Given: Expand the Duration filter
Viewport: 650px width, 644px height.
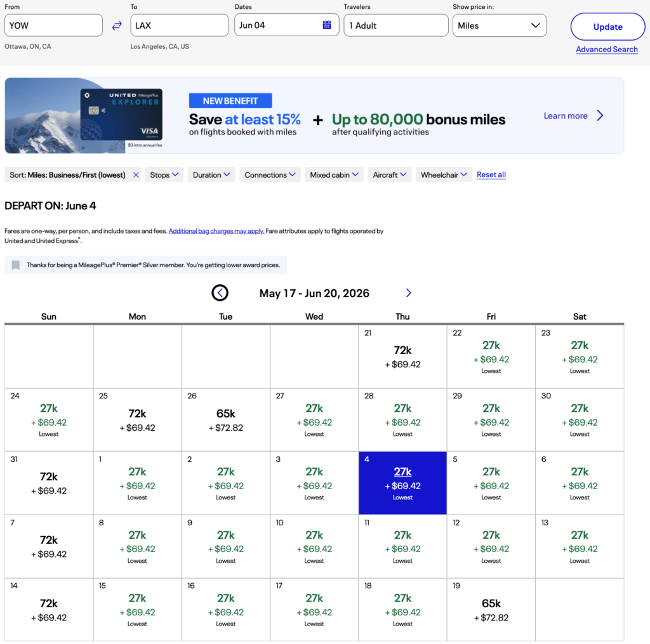Looking at the screenshot, I should pos(211,175).
